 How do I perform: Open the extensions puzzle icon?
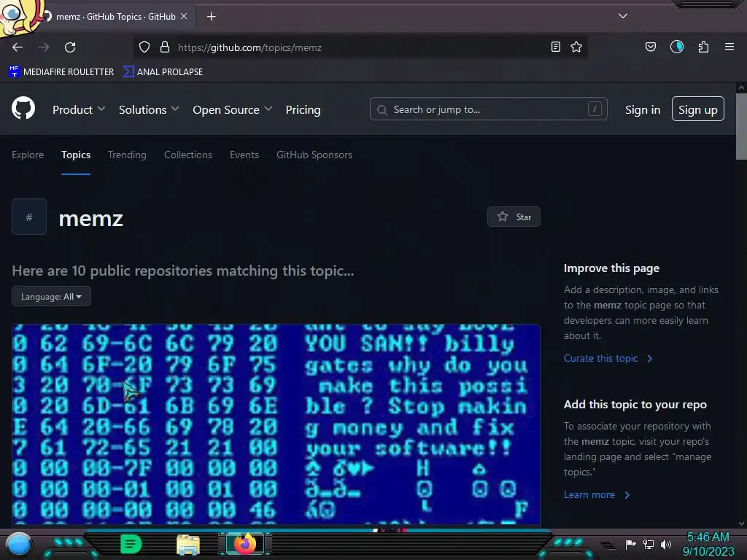(703, 47)
